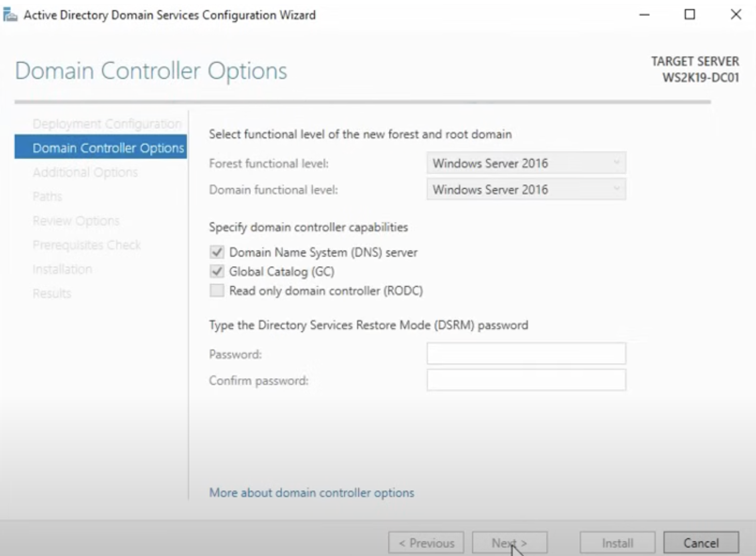Open the Forest functional level dropdown
Viewport: 756px width, 556px height.
[616, 163]
